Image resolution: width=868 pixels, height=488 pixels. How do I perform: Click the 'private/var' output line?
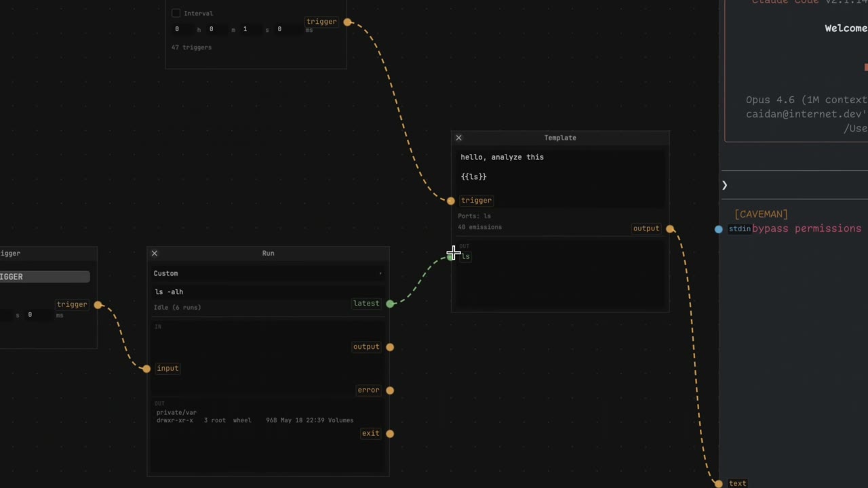[x=176, y=413]
